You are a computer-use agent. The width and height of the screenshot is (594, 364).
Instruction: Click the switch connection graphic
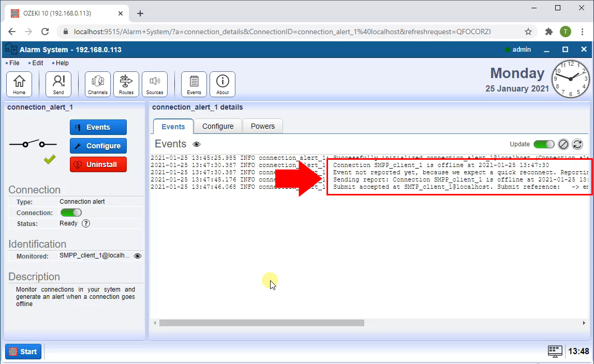coord(33,144)
